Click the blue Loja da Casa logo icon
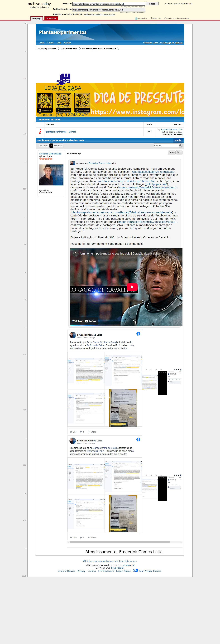Screen dimensions: 220x644 (x=64, y=79)
